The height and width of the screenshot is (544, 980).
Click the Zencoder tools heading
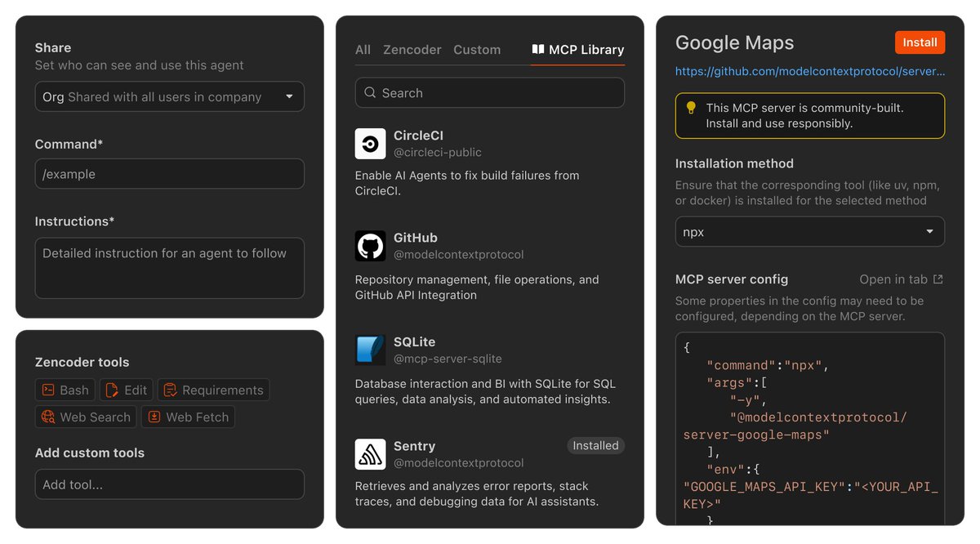click(82, 362)
